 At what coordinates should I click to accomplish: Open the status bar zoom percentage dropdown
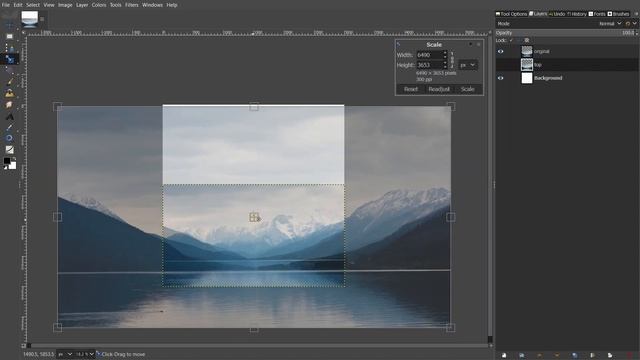(x=85, y=354)
